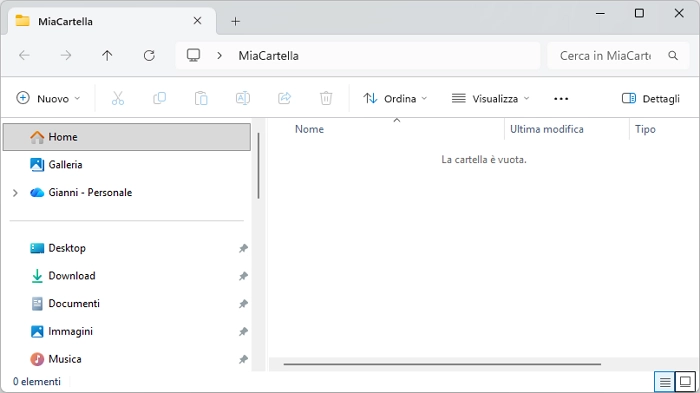This screenshot has width=700, height=393.
Task: Toggle the Dettagli details pane
Action: pyautogui.click(x=650, y=98)
